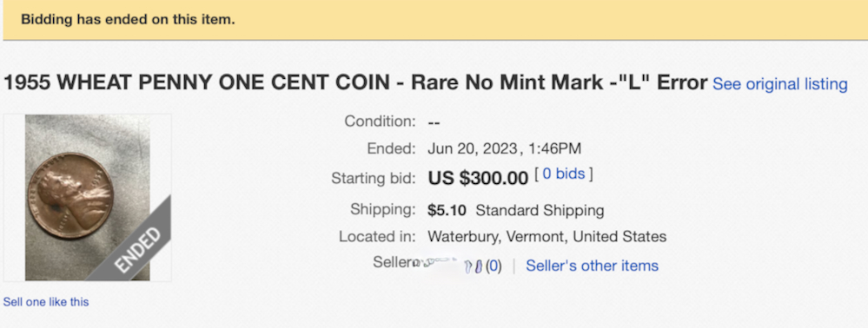Image resolution: width=868 pixels, height=328 pixels.
Task: Click the Bidding has ended banner message
Action: click(128, 19)
